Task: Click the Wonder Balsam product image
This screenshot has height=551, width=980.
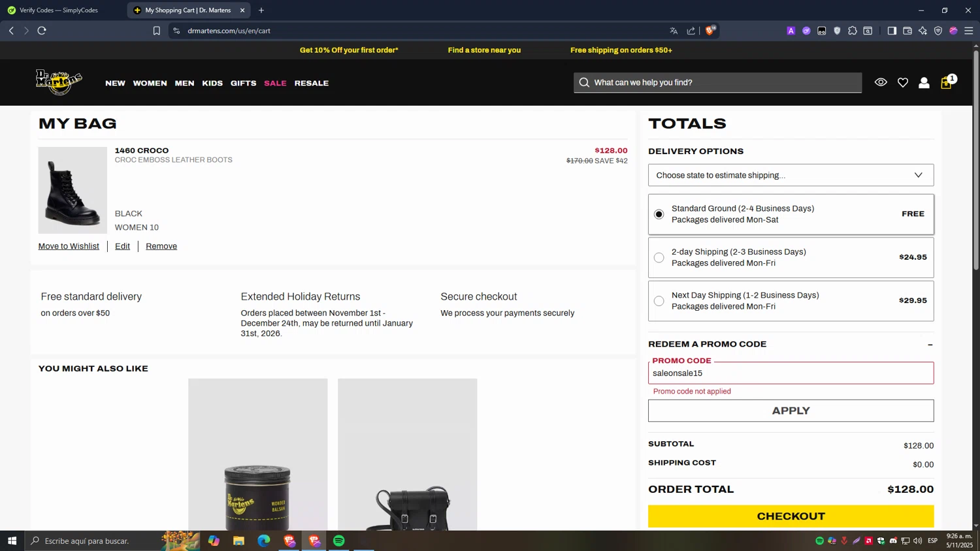Action: pyautogui.click(x=257, y=454)
